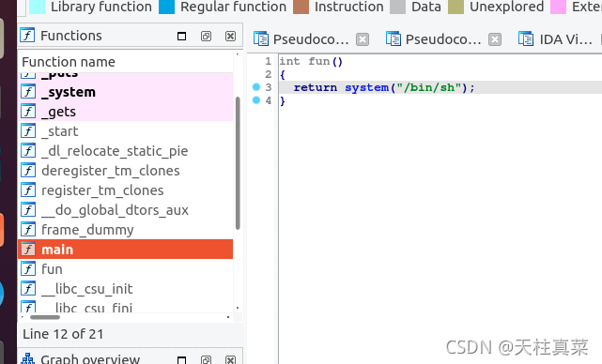This screenshot has height=364, width=602.
Task: Click function icon beside _system
Action: tap(28, 92)
